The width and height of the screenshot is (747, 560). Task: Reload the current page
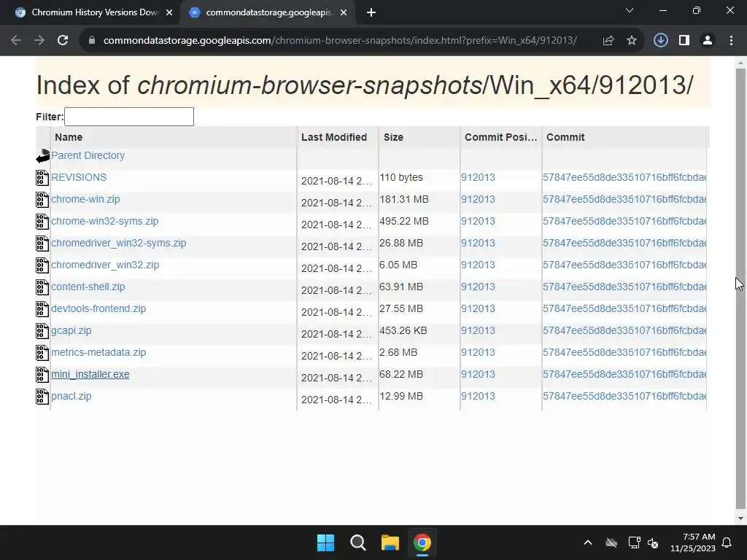(x=63, y=41)
